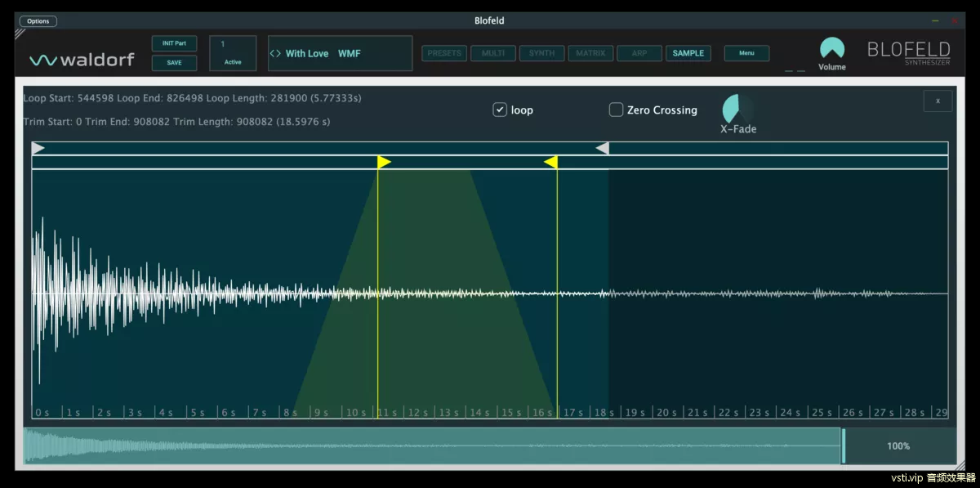Select the SAMPLE tab

pyautogui.click(x=688, y=53)
